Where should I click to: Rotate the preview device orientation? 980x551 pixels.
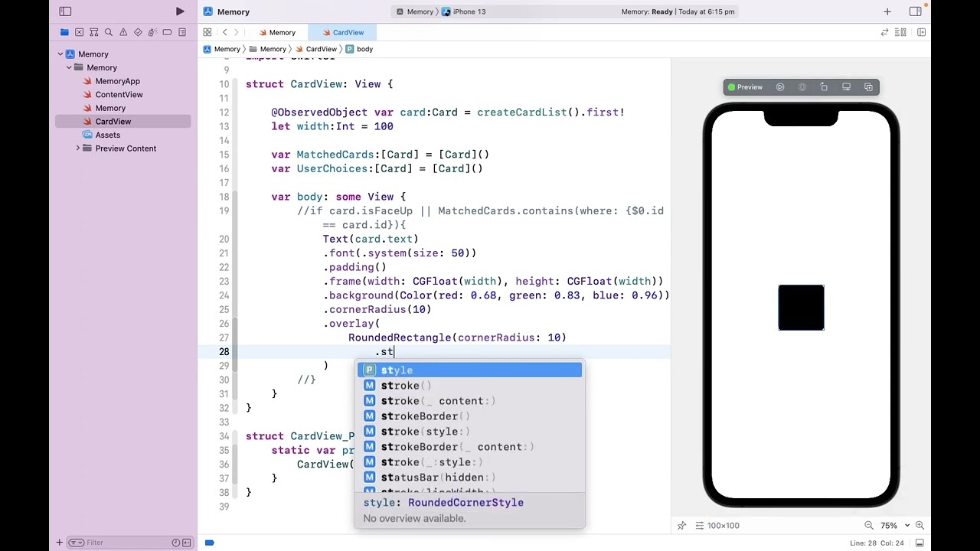pos(824,87)
